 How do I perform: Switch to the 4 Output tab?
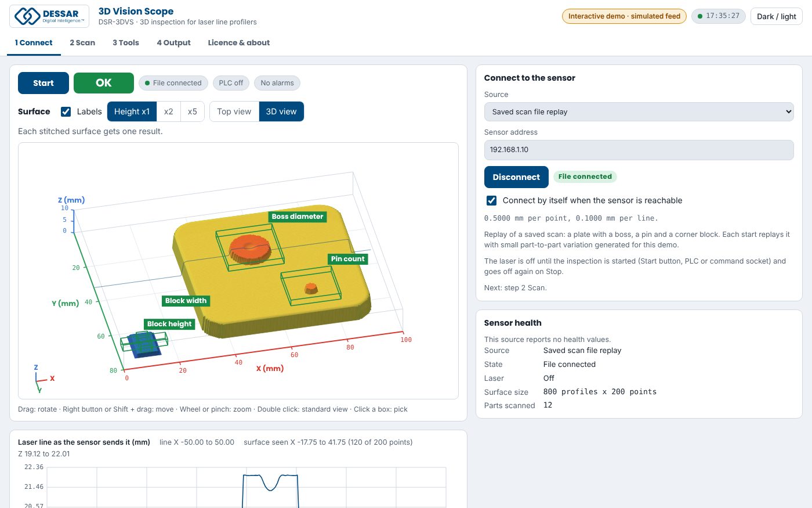click(x=173, y=42)
